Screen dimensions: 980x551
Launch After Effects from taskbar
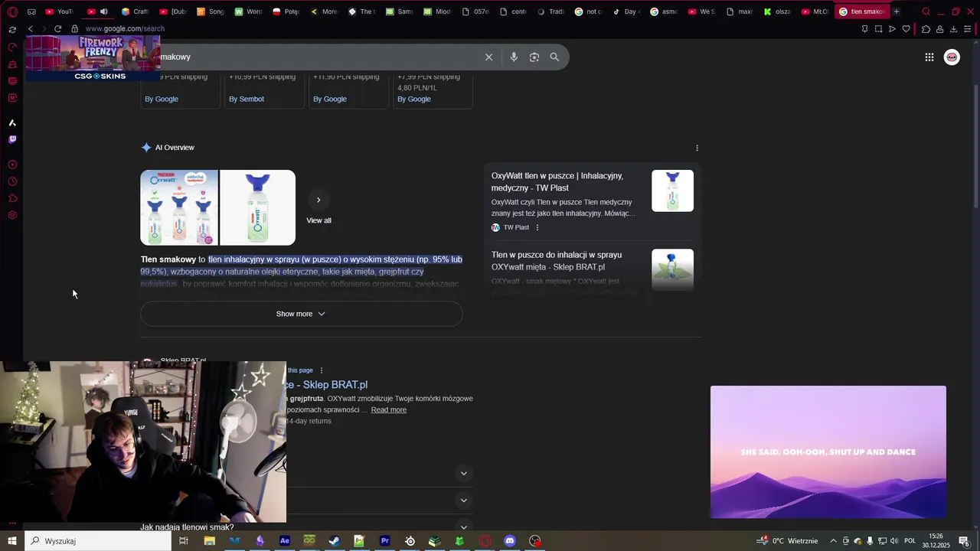[285, 541]
